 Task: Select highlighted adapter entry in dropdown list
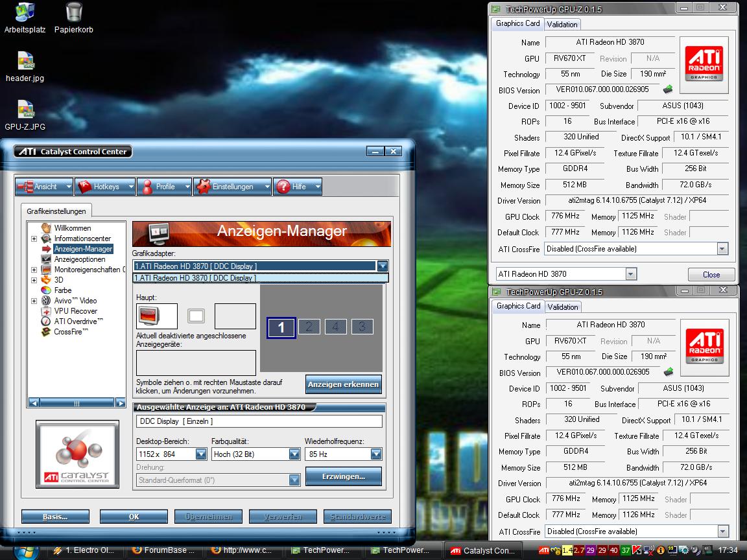click(261, 278)
